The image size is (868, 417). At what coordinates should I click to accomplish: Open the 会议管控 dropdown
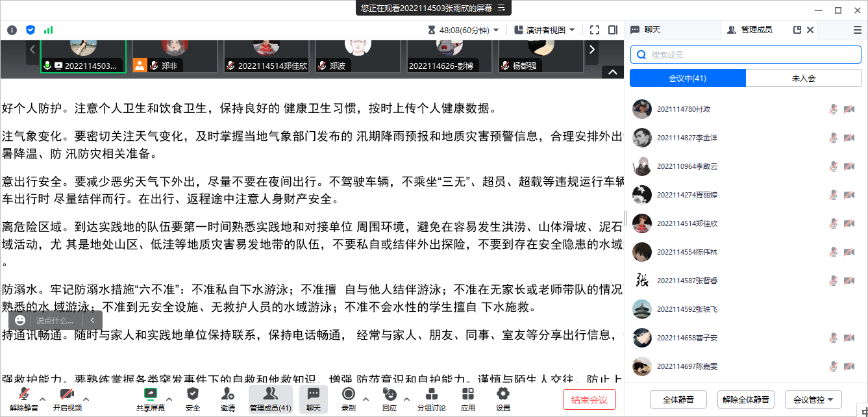tap(813, 399)
